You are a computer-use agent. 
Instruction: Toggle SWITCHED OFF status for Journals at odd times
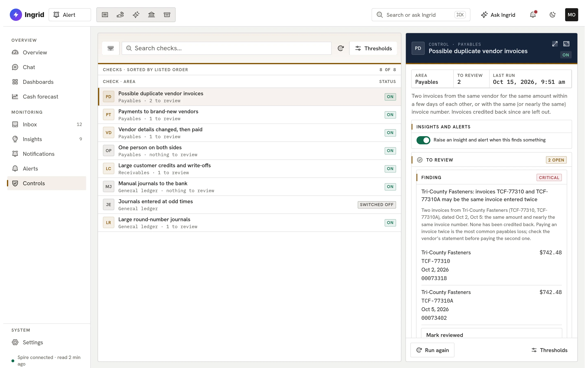377,205
